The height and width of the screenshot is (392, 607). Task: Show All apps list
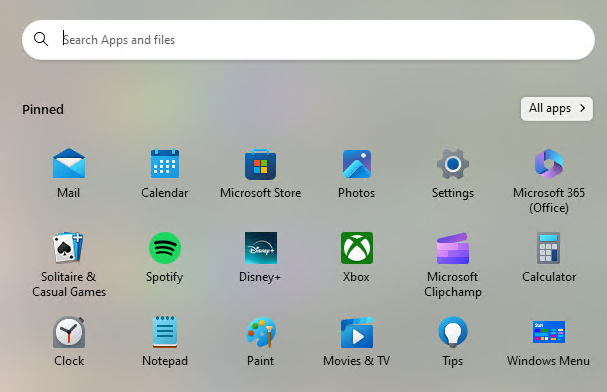pos(557,108)
